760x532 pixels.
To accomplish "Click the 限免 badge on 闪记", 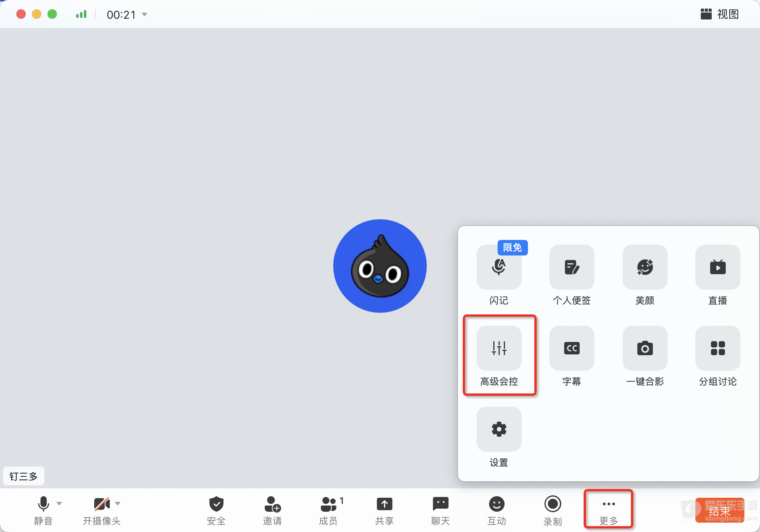I will (x=512, y=248).
